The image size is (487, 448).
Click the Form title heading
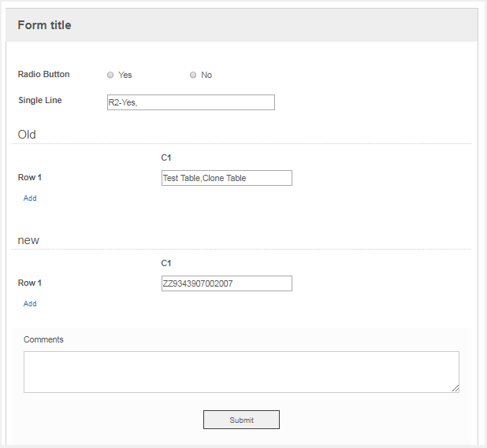pos(44,25)
